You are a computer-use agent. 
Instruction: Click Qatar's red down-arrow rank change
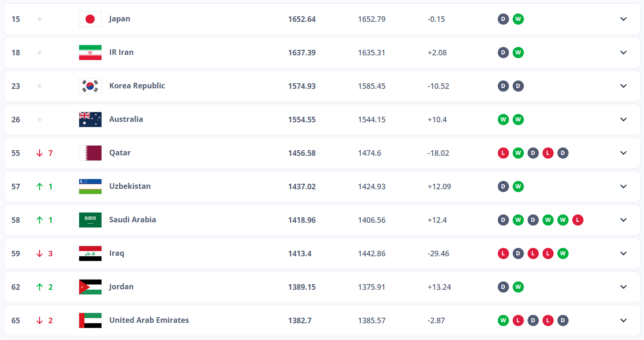click(40, 153)
